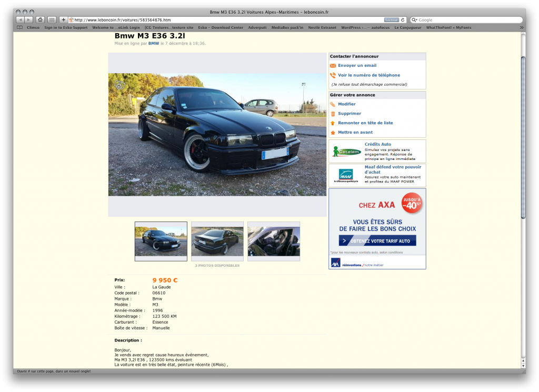This screenshot has width=539, height=392.
Task: Click the orange envelope email icon
Action: coord(333,66)
